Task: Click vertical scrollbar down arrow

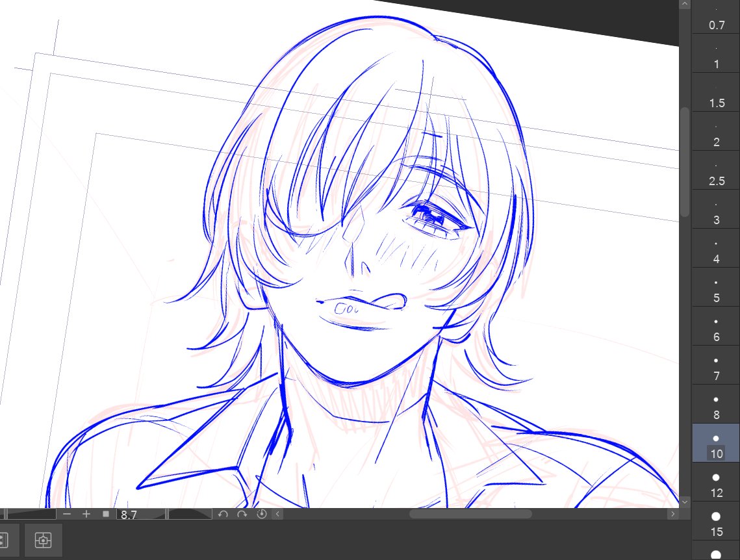Action: (685, 502)
